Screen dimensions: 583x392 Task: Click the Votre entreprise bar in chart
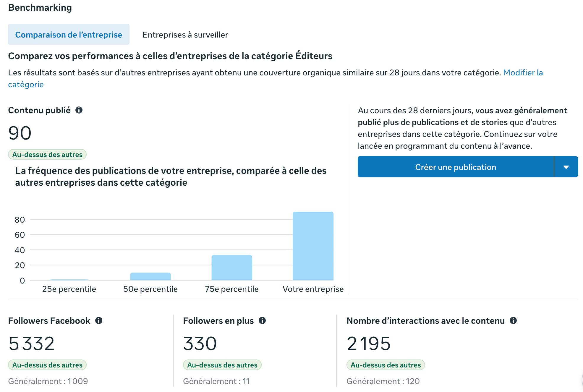click(313, 246)
